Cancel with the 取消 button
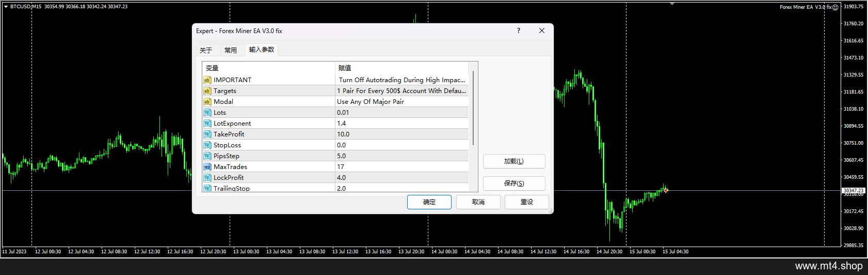Image resolution: width=868 pixels, height=275 pixels. tap(478, 202)
